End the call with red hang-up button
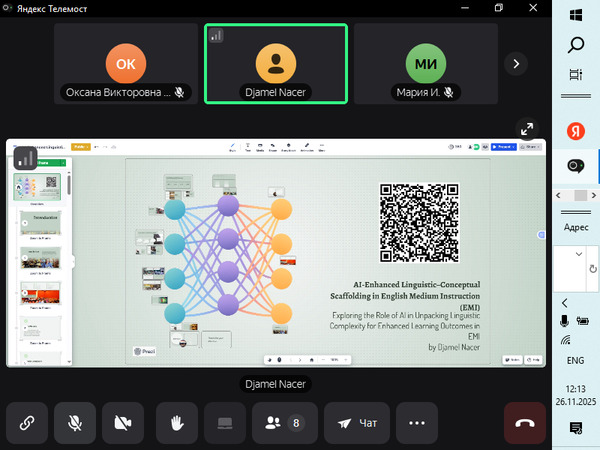Viewport: 600px width, 450px height. (x=524, y=423)
